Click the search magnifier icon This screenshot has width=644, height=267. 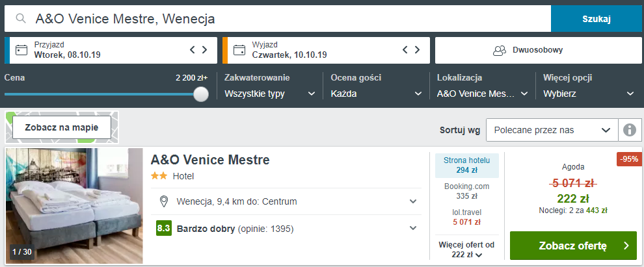pos(21,18)
